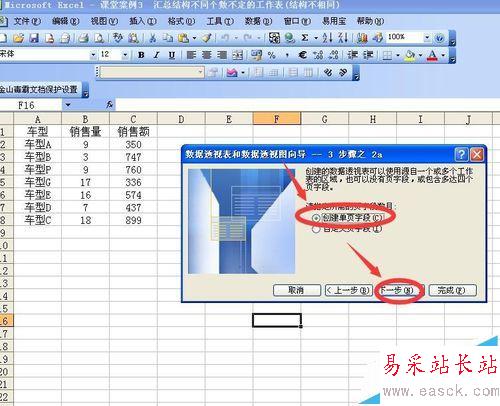Print with the printer icon

(83, 38)
